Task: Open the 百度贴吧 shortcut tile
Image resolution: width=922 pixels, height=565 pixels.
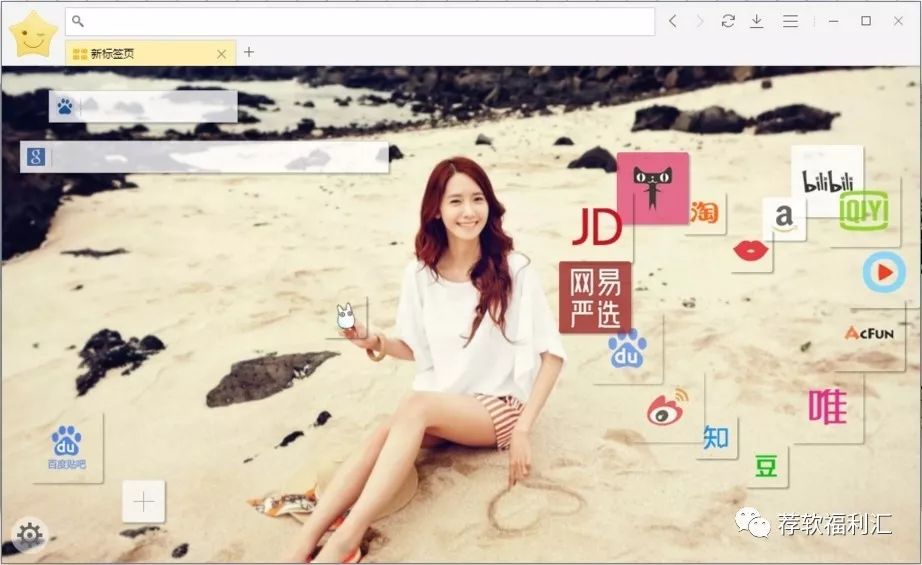Action: click(67, 448)
